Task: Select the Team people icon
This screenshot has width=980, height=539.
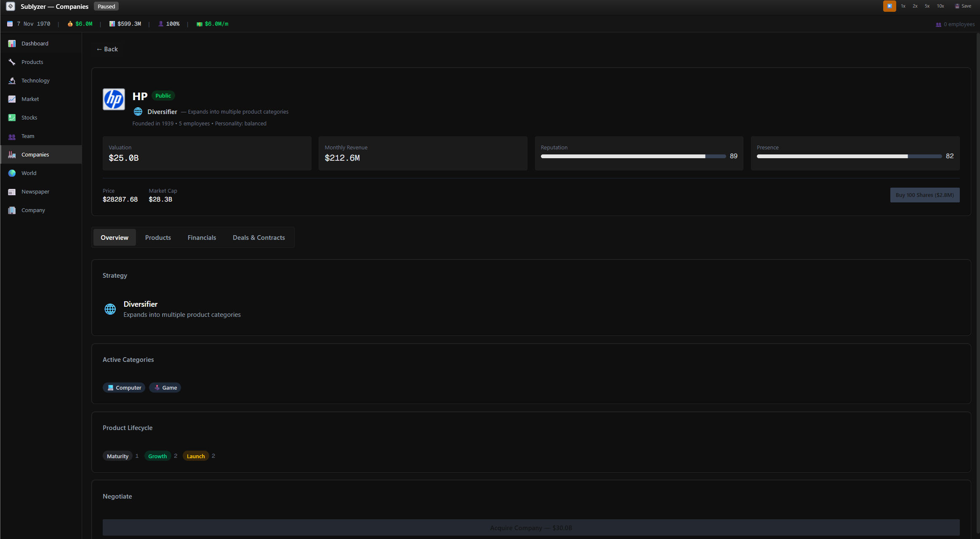Action: coord(12,136)
